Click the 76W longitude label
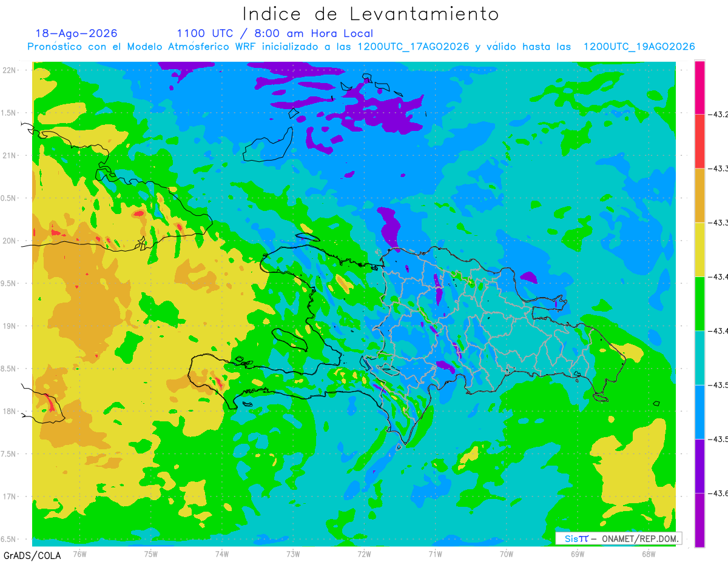 [79, 554]
